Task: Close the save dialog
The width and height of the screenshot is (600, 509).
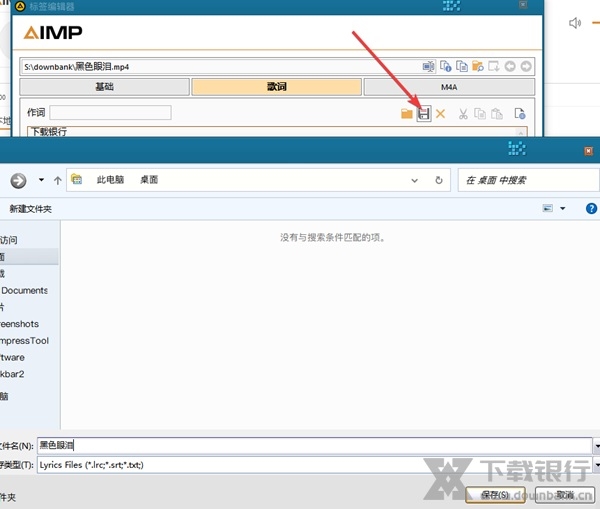Action: click(588, 151)
